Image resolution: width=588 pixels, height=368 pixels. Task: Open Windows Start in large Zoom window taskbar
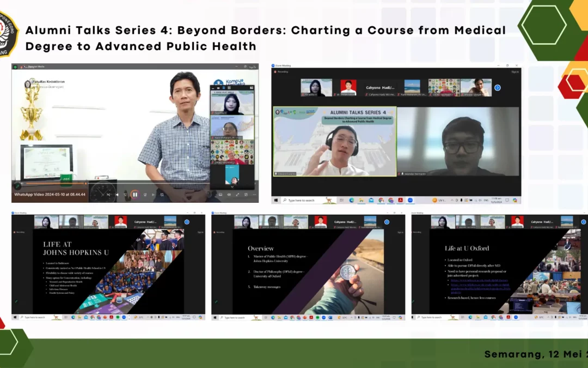276,200
